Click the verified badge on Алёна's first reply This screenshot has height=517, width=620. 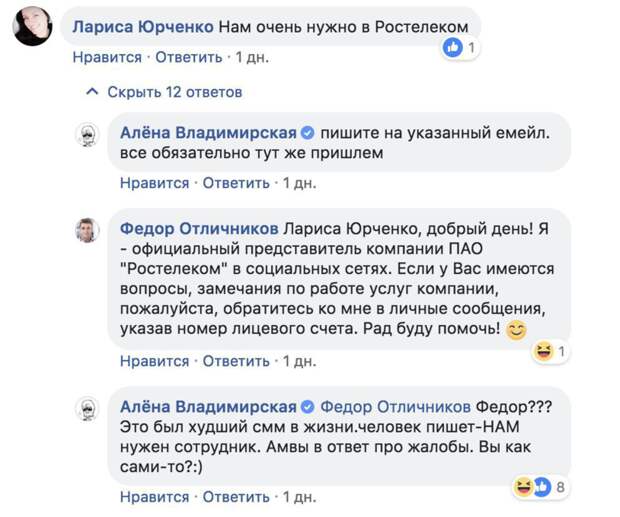click(307, 132)
